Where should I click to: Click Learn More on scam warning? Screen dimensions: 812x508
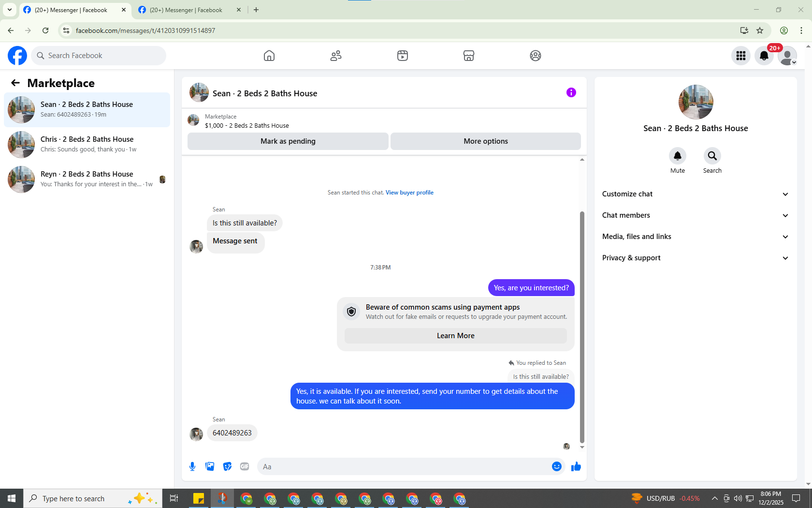[x=456, y=336]
